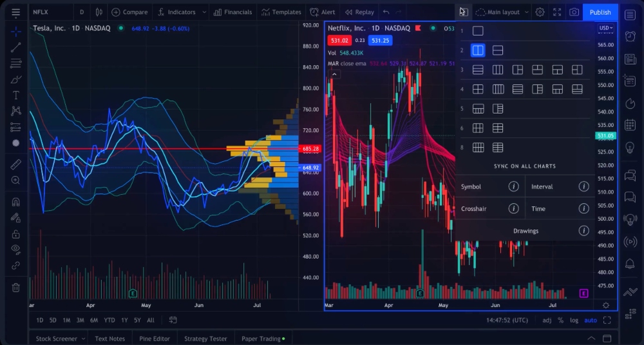This screenshot has height=345, width=644.
Task: Open the Templates menu
Action: point(281,12)
